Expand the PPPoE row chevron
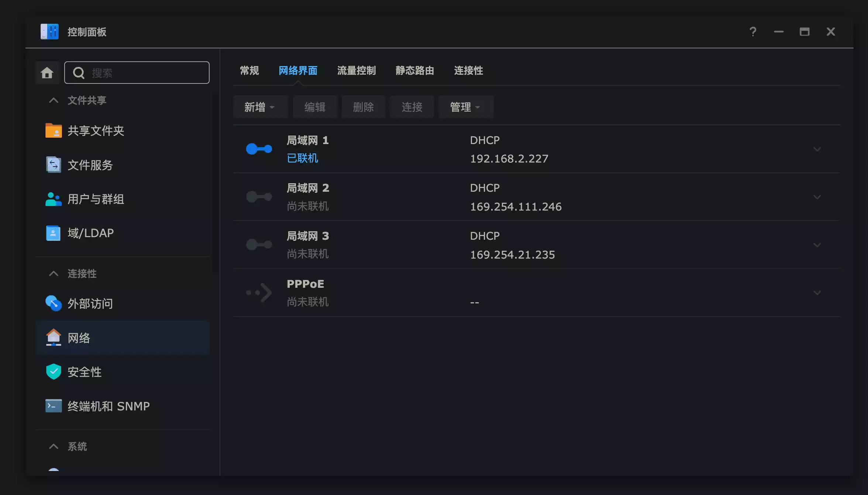868x495 pixels. pyautogui.click(x=817, y=293)
